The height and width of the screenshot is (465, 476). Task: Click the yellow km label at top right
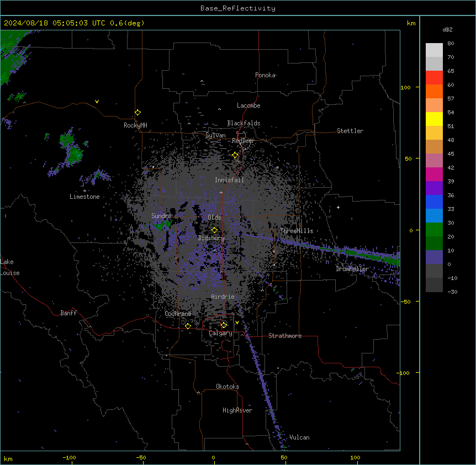[411, 23]
